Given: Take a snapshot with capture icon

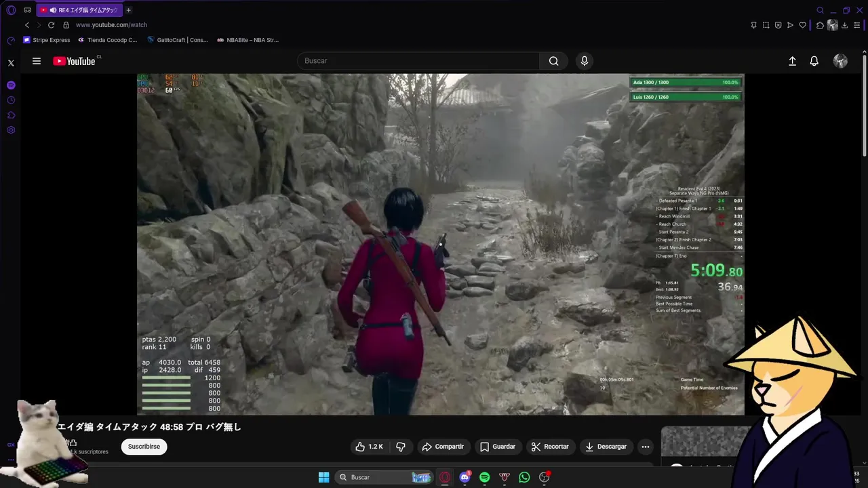Looking at the screenshot, I should [x=766, y=25].
